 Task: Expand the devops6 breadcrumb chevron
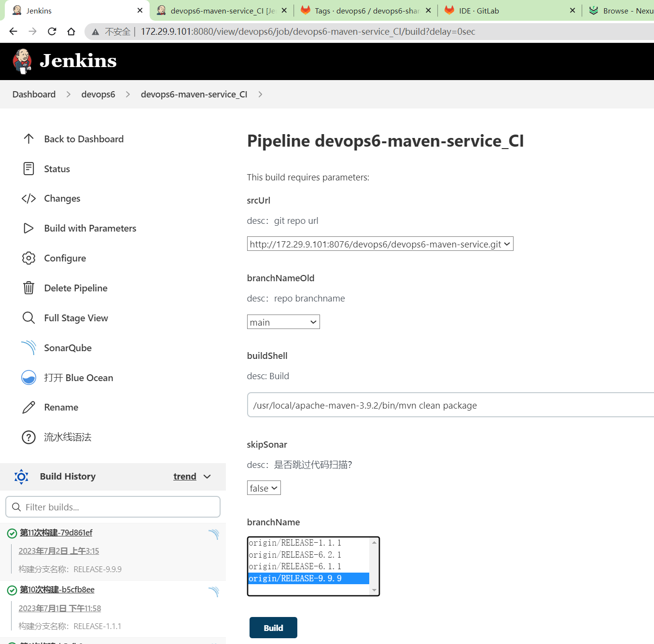tap(128, 95)
